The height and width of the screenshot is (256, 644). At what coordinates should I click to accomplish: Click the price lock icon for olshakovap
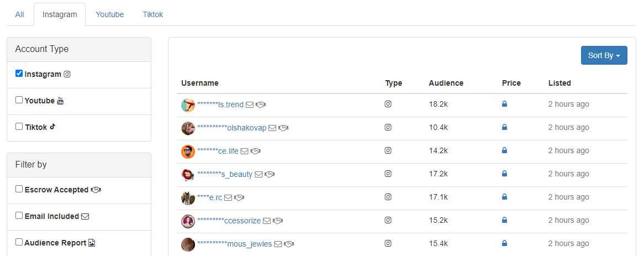(504, 127)
